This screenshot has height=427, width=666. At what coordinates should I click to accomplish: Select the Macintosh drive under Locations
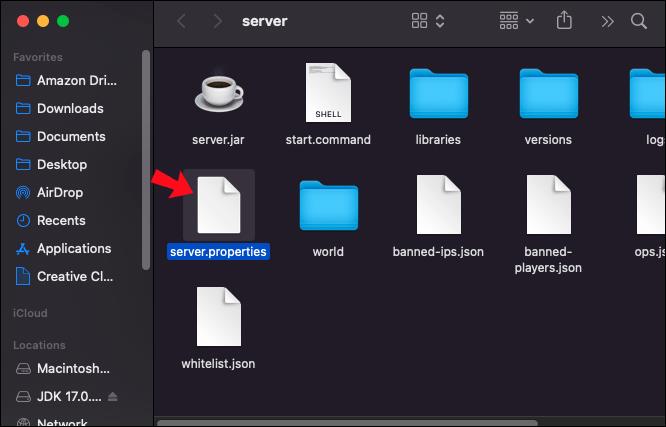click(63, 368)
